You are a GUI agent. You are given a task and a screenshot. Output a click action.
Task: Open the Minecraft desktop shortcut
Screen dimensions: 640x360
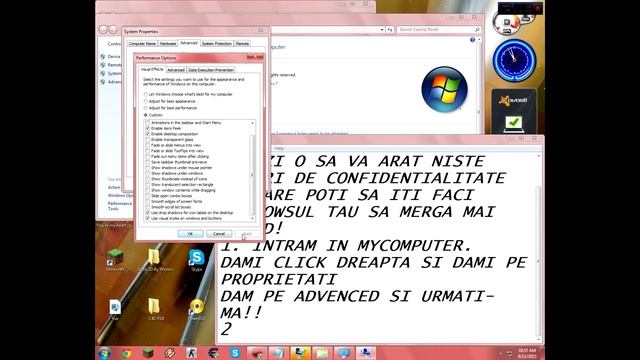click(115, 260)
